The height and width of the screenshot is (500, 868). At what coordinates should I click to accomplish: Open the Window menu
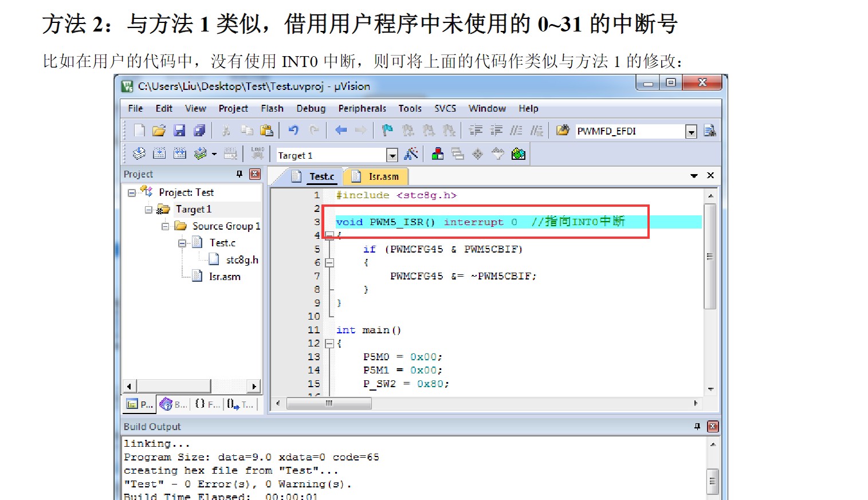(x=487, y=108)
